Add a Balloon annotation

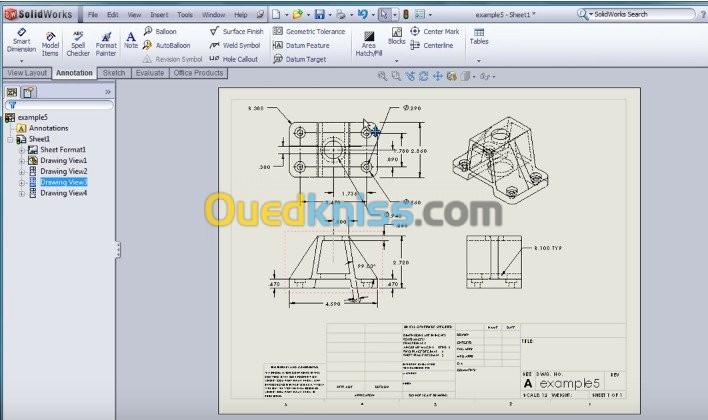point(160,31)
